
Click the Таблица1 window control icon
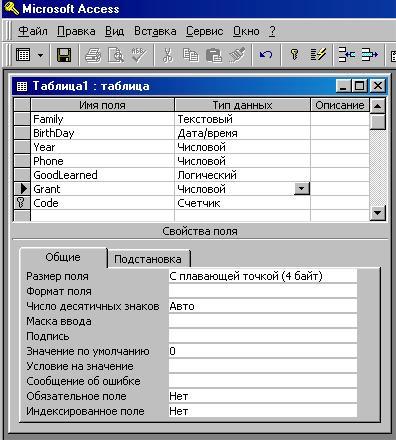(x=22, y=86)
